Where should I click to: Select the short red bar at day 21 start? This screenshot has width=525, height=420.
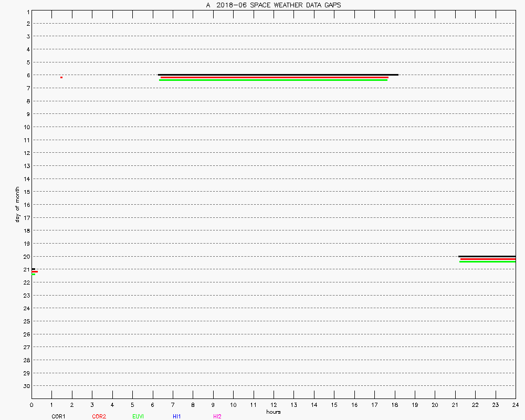tap(35, 271)
